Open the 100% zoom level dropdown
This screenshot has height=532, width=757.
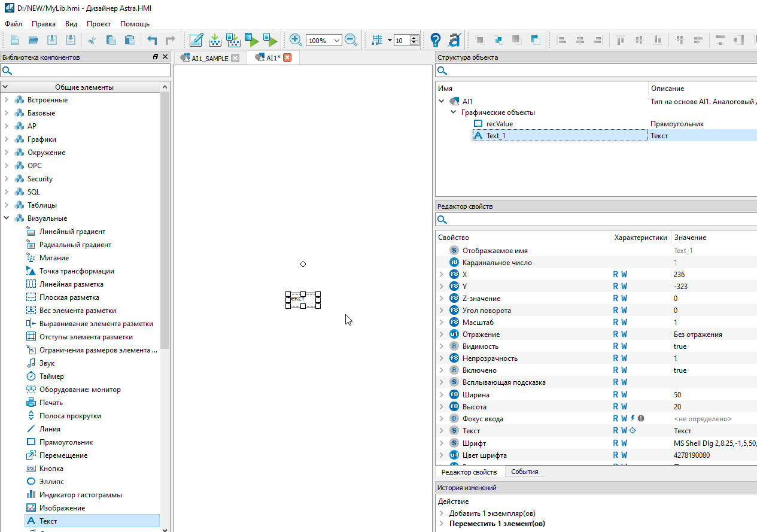(x=336, y=41)
